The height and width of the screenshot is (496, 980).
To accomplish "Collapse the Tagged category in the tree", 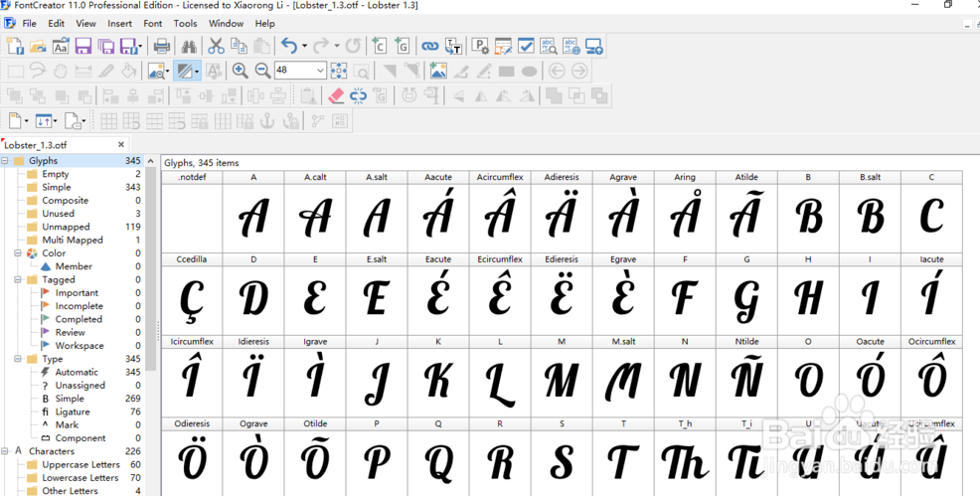I will (18, 280).
